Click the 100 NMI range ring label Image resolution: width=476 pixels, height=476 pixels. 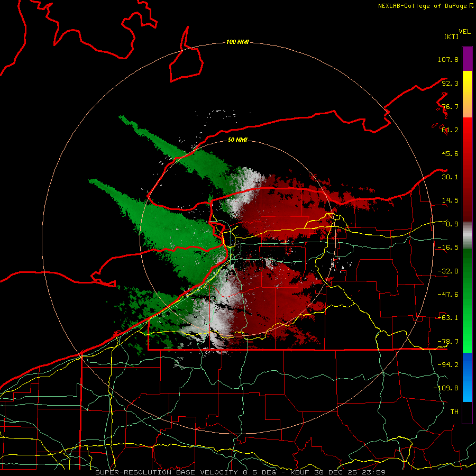point(237,42)
